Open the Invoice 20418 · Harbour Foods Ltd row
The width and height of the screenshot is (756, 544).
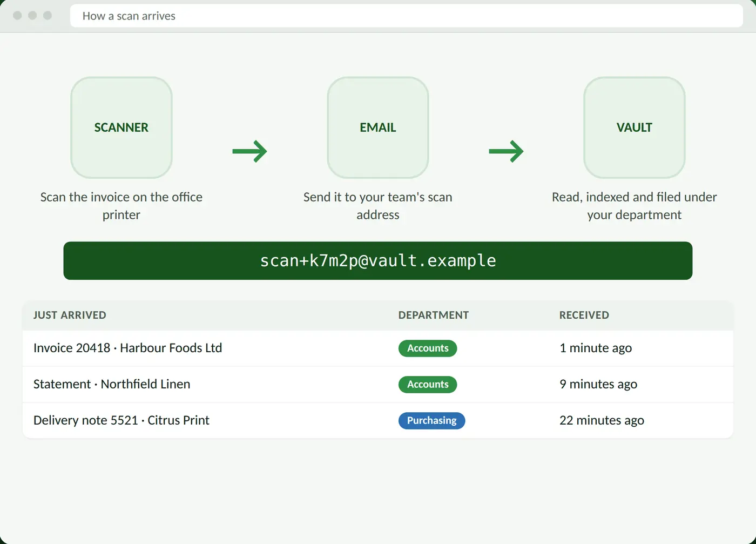[x=378, y=348]
